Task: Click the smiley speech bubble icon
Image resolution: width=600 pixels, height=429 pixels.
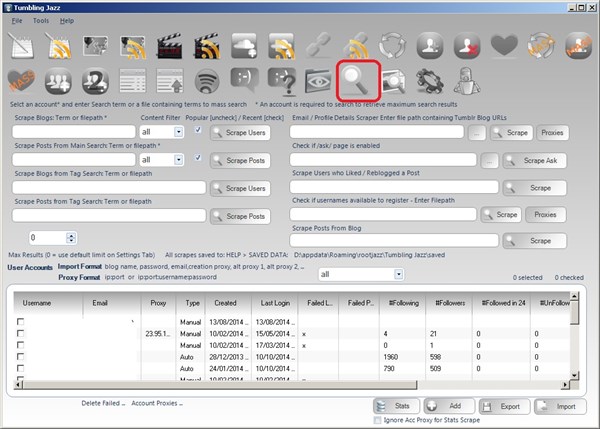Action: pyautogui.click(x=245, y=80)
